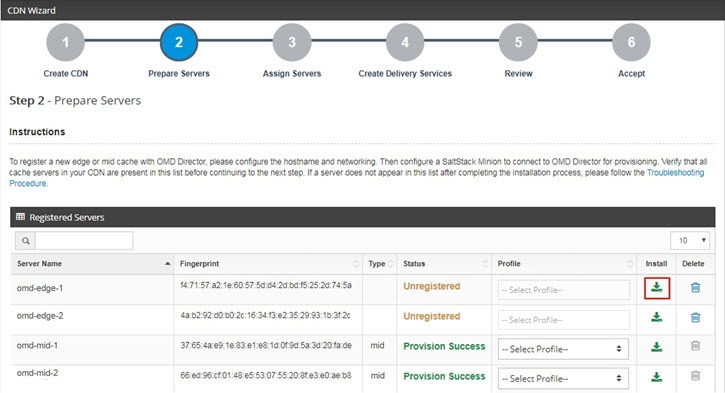The image size is (725, 393).
Task: Go to step 6 Accept
Action: coord(631,42)
